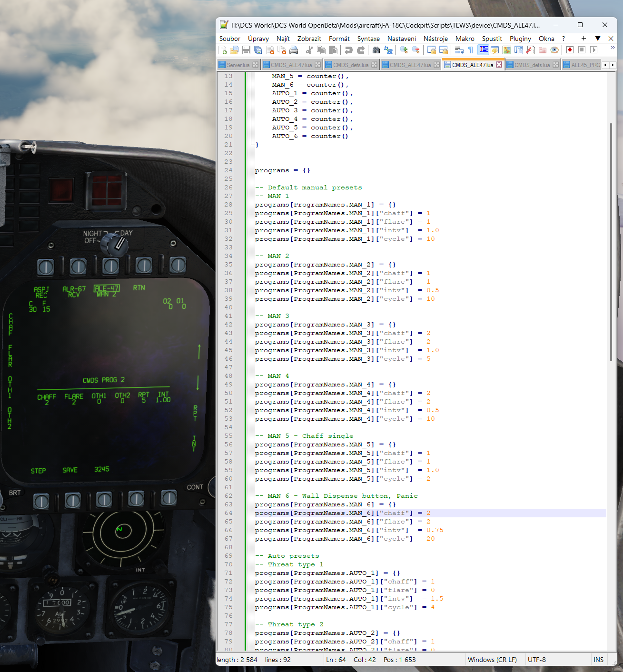
Task: Open the tab list dropdown triangle
Action: (x=598, y=39)
